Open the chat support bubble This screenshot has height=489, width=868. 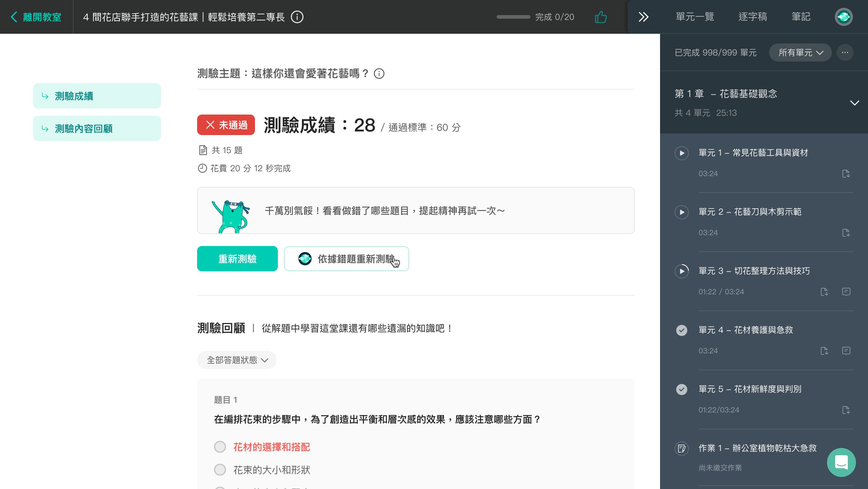841,462
